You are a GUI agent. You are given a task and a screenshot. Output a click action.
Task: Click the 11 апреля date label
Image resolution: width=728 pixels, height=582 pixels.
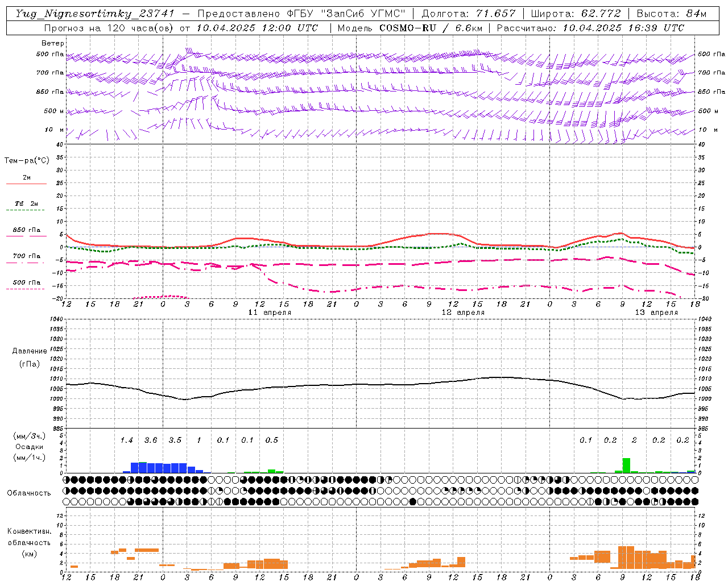click(270, 313)
